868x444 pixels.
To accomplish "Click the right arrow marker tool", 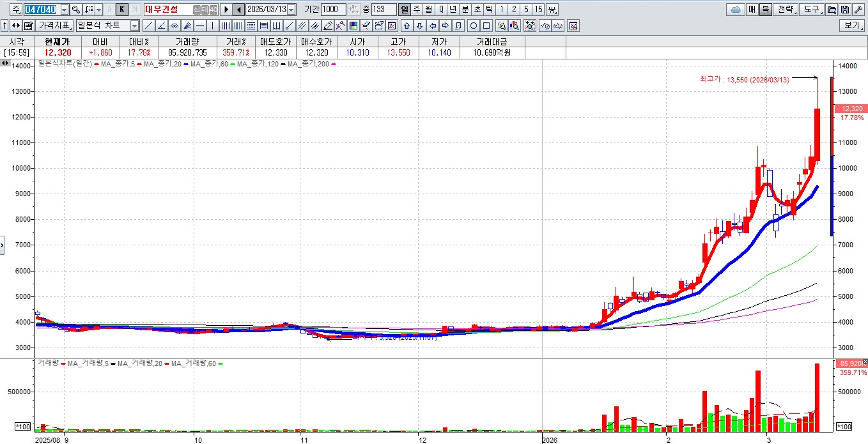I will coord(446,26).
